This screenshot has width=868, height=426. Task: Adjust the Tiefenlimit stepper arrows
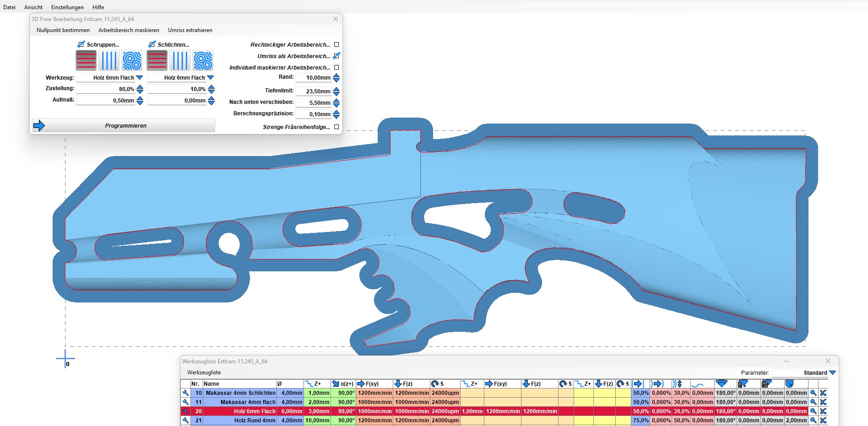tap(336, 92)
